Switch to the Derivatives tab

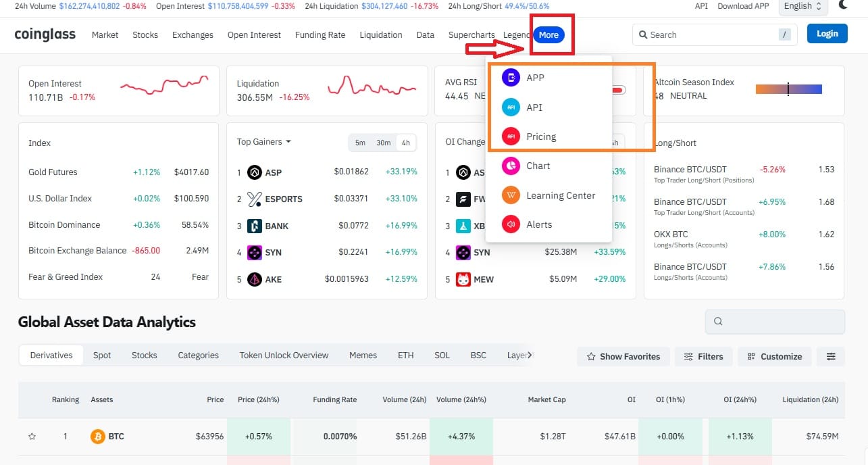tap(51, 355)
